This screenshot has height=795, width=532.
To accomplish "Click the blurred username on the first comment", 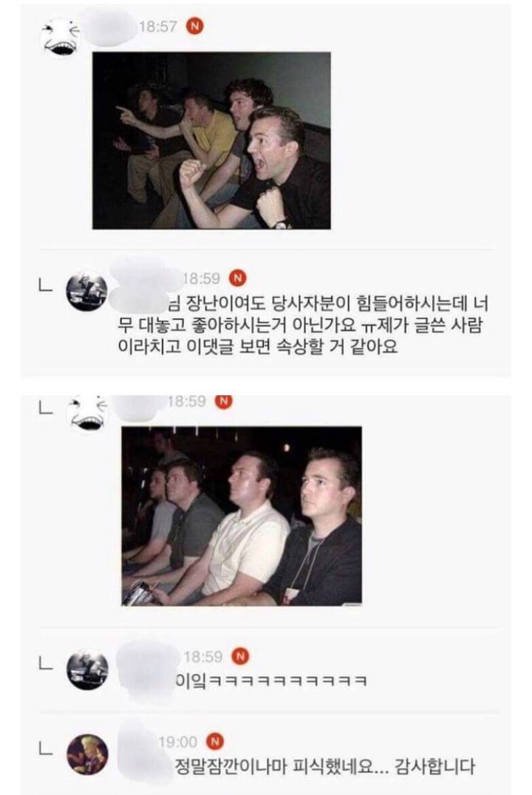I will pyautogui.click(x=110, y=27).
